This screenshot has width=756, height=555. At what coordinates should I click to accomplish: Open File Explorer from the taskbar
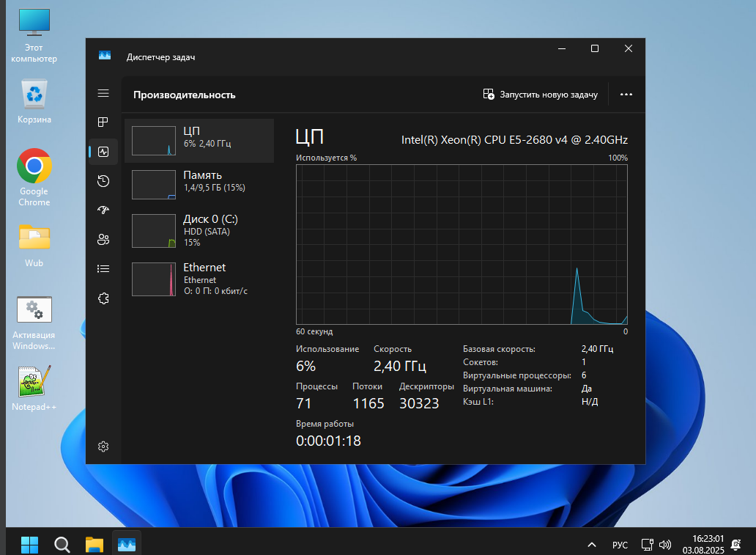point(94,545)
